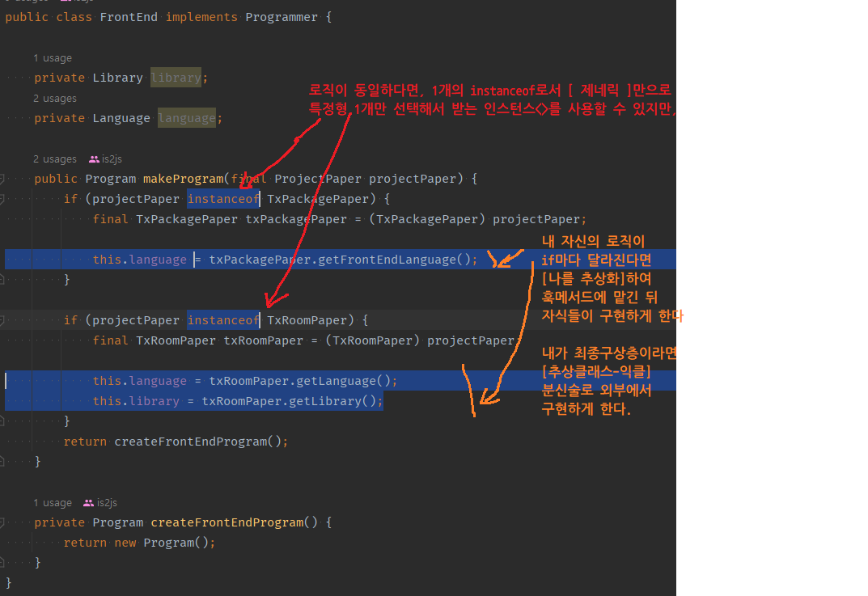This screenshot has width=868, height=596.
Task: Click the Language type in the field declaration
Action: [121, 118]
